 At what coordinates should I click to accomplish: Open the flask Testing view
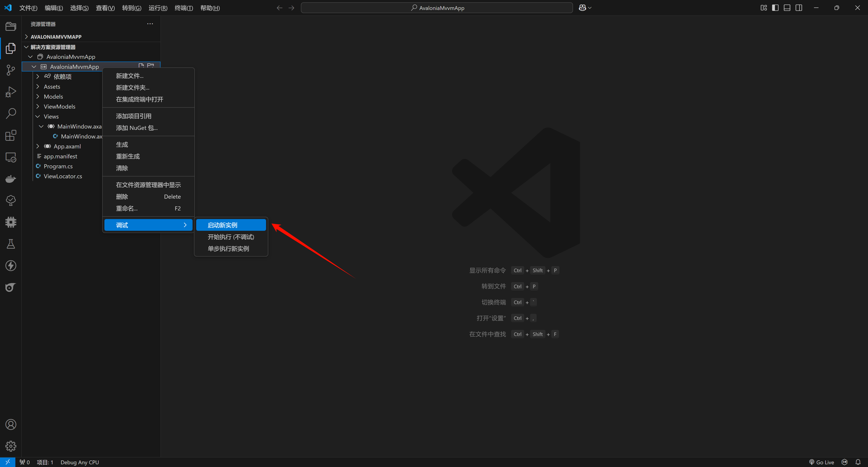click(x=11, y=244)
